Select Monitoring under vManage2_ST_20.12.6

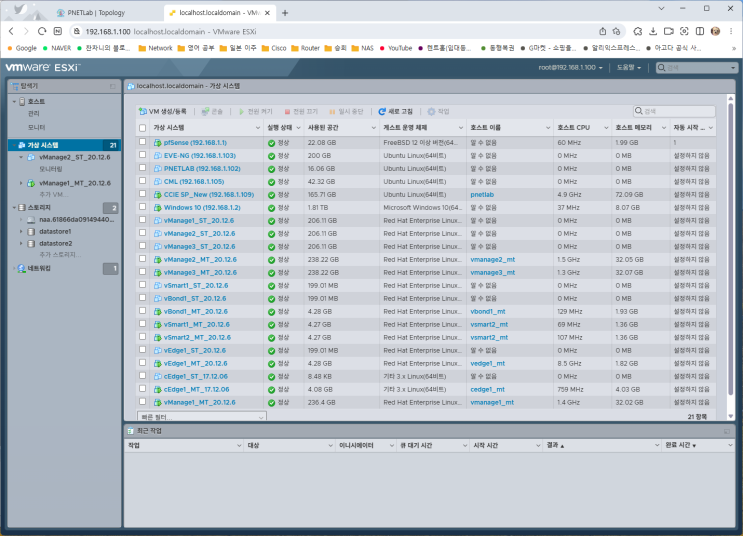coord(51,169)
